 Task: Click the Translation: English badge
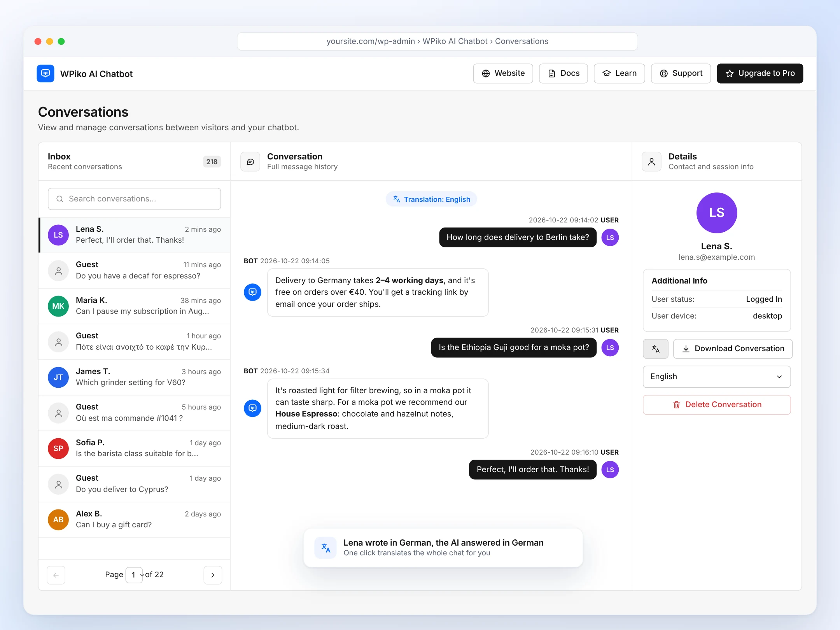pos(431,199)
